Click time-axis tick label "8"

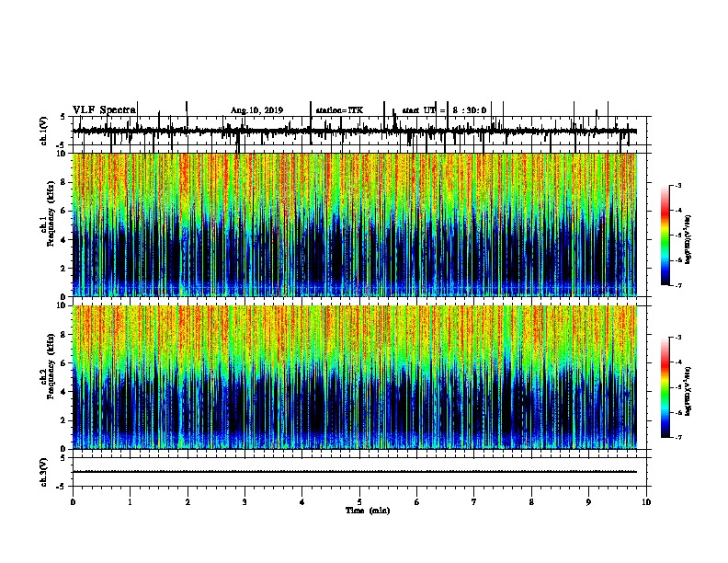click(531, 502)
